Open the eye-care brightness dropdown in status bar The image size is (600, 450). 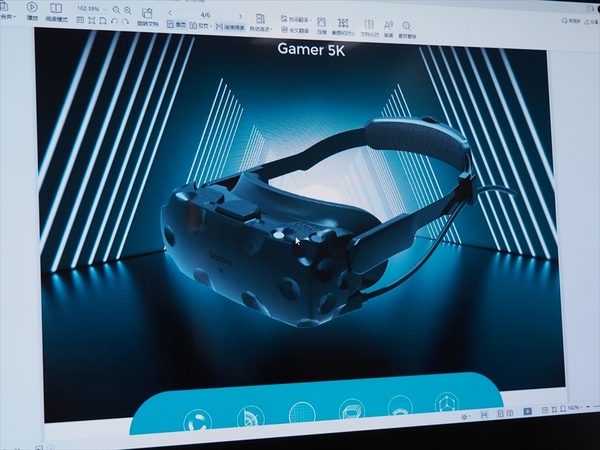tap(466, 416)
